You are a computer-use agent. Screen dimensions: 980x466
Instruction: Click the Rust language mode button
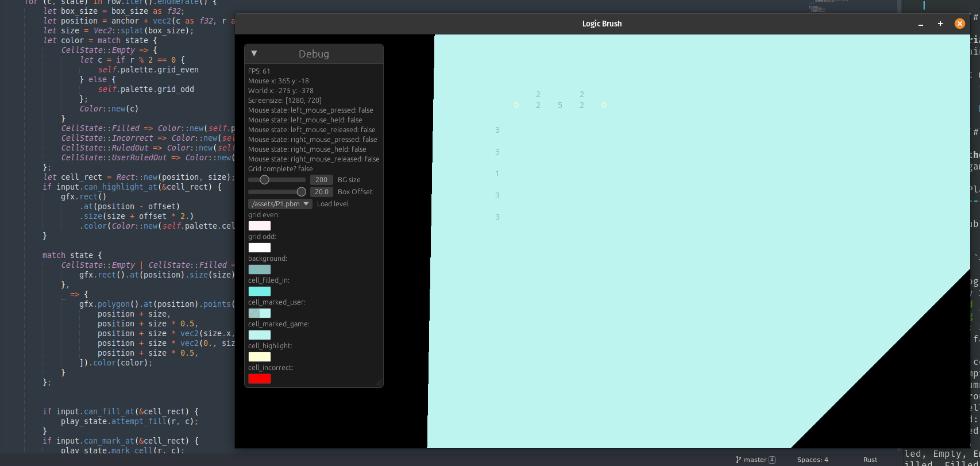870,460
